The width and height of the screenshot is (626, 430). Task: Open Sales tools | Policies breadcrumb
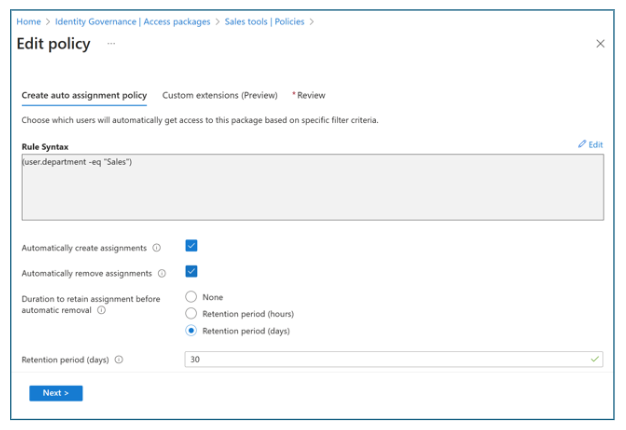click(x=263, y=21)
